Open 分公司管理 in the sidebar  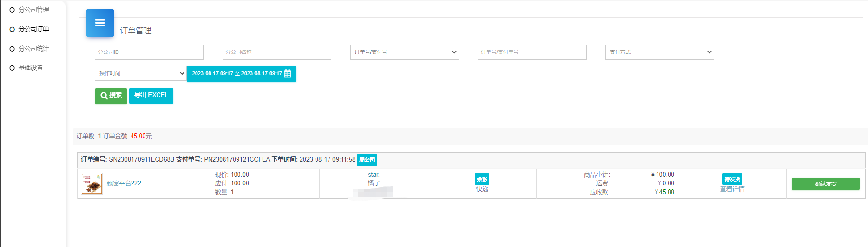[33, 10]
